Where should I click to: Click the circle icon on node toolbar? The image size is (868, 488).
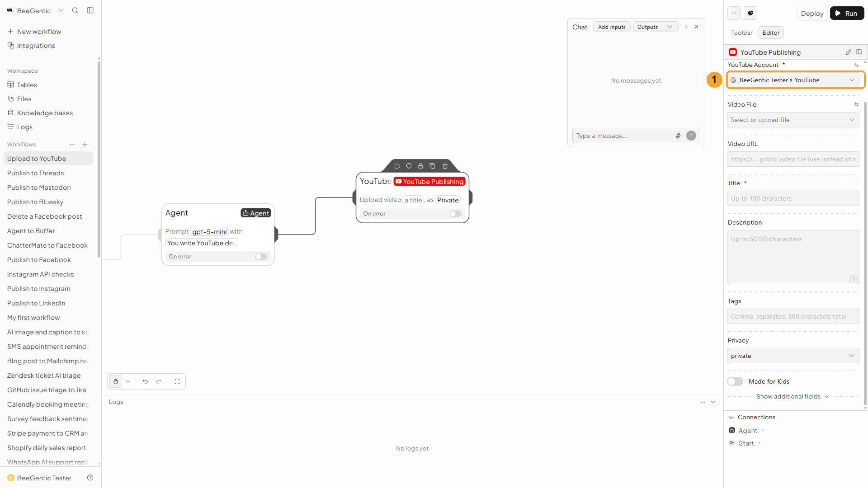pos(409,166)
